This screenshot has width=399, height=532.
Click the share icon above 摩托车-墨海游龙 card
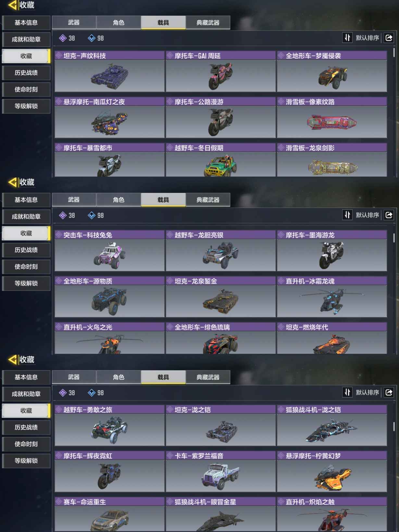pyautogui.click(x=389, y=215)
